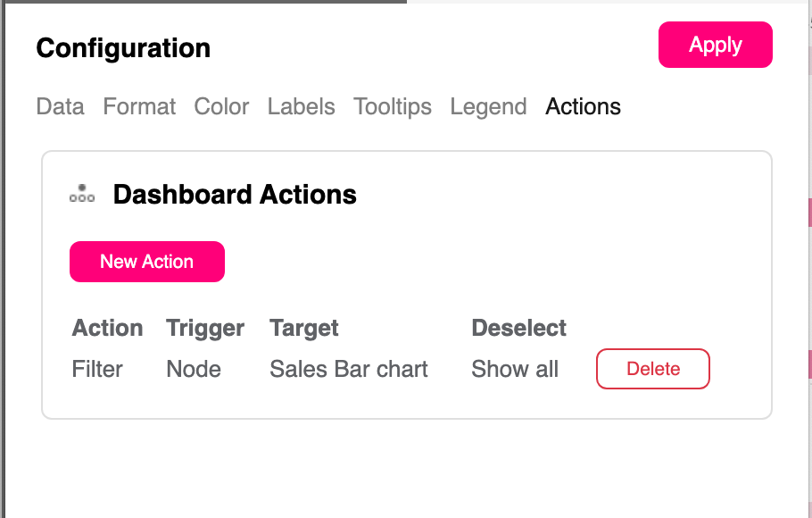
Task: Click the Sales Bar chart target
Action: click(x=349, y=369)
